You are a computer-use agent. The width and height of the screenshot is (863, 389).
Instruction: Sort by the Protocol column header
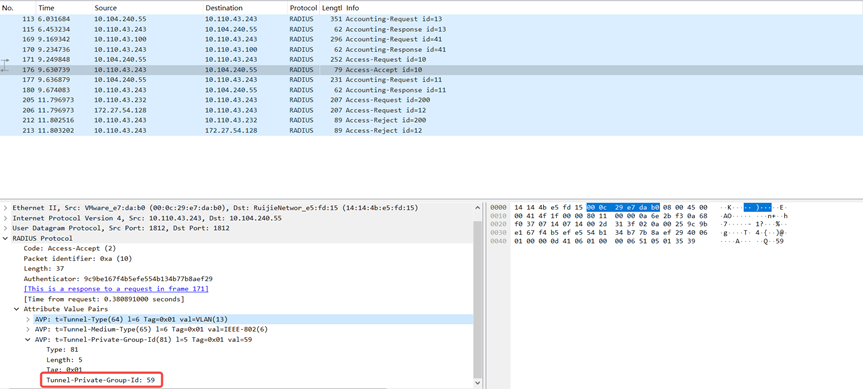coord(303,8)
